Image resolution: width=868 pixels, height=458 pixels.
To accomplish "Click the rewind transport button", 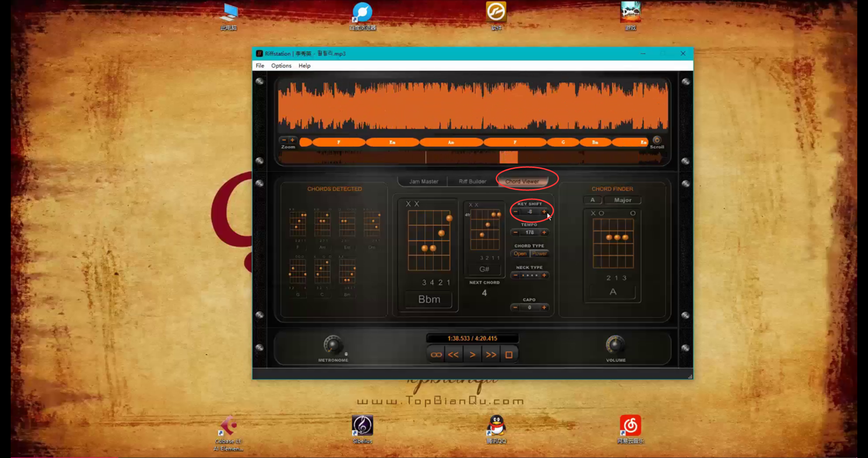I will [x=453, y=355].
